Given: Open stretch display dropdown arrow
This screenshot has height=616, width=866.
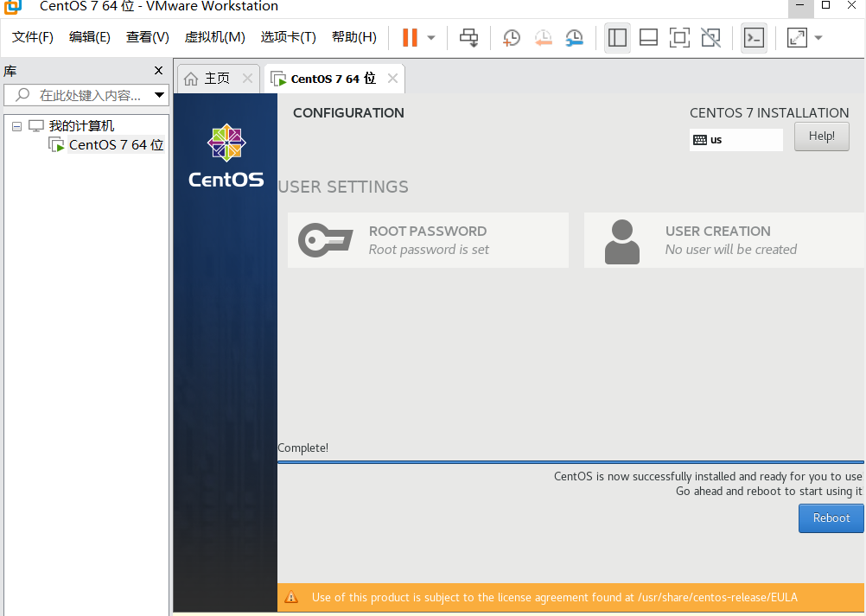Looking at the screenshot, I should (818, 38).
